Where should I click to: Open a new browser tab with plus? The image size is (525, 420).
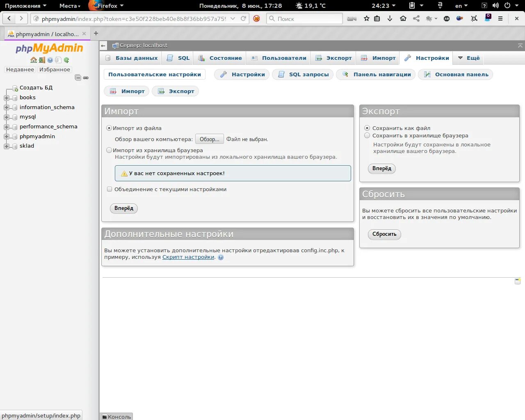pyautogui.click(x=96, y=33)
